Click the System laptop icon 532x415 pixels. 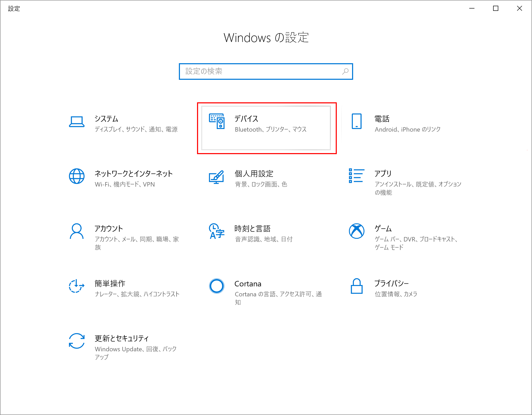pos(77,121)
